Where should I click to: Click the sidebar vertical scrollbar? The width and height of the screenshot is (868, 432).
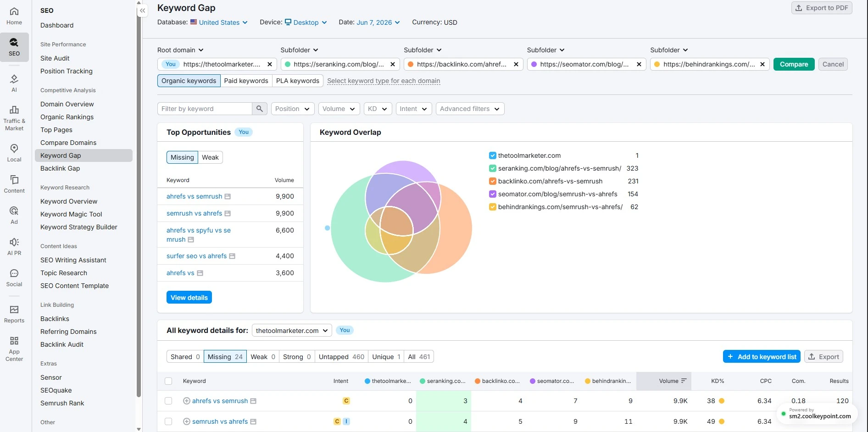tap(139, 200)
